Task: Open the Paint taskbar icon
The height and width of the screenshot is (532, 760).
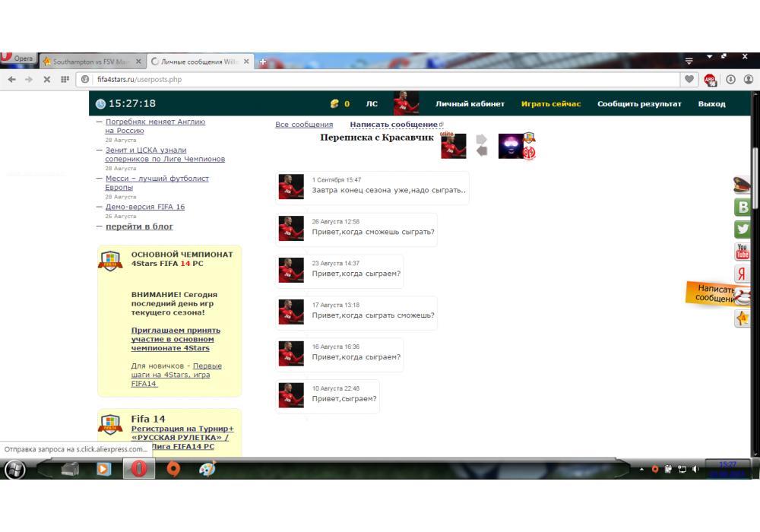Action: coord(207,469)
